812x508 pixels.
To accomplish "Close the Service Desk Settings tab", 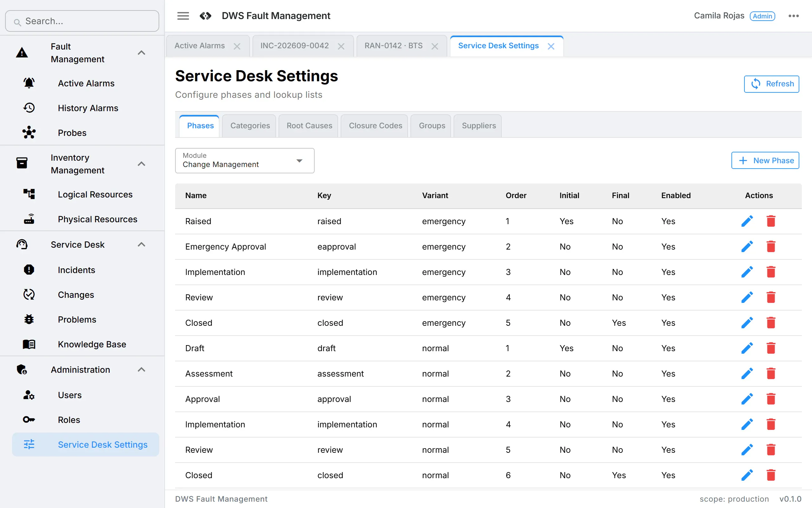I will (551, 46).
